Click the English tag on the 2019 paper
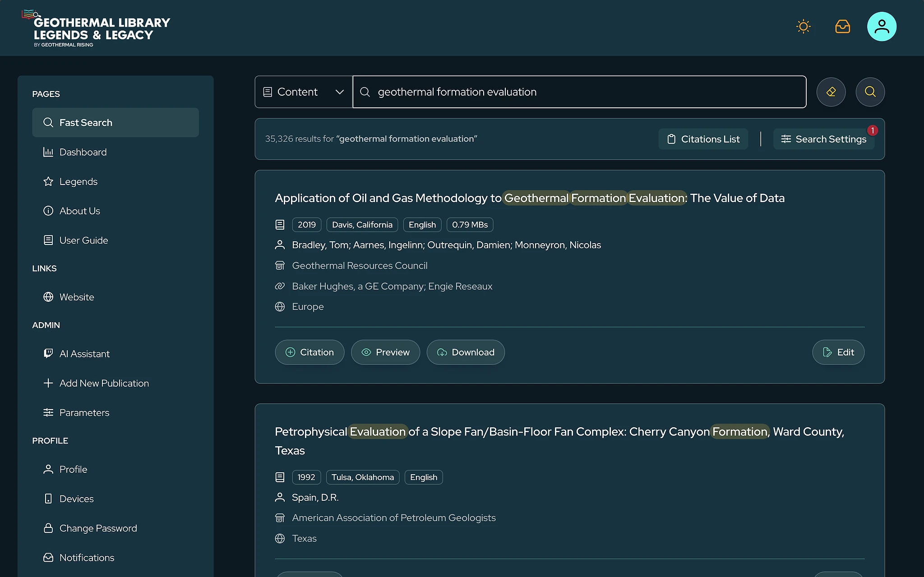 click(422, 225)
